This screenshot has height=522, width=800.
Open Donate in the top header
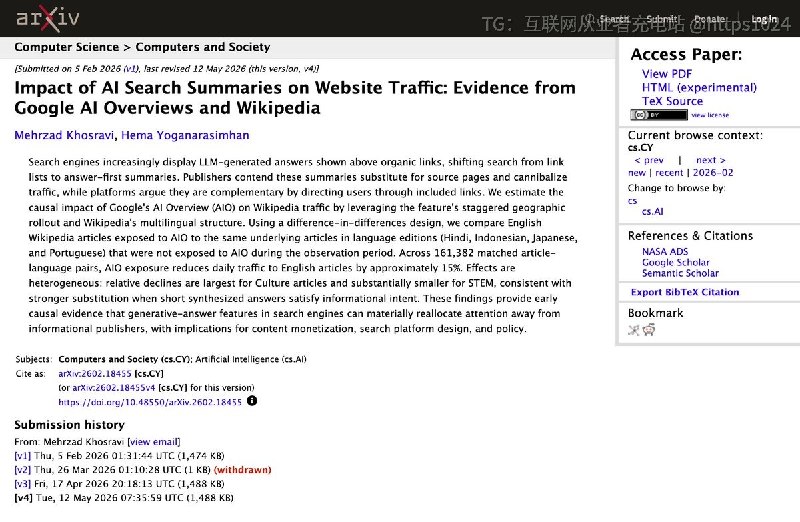click(710, 19)
